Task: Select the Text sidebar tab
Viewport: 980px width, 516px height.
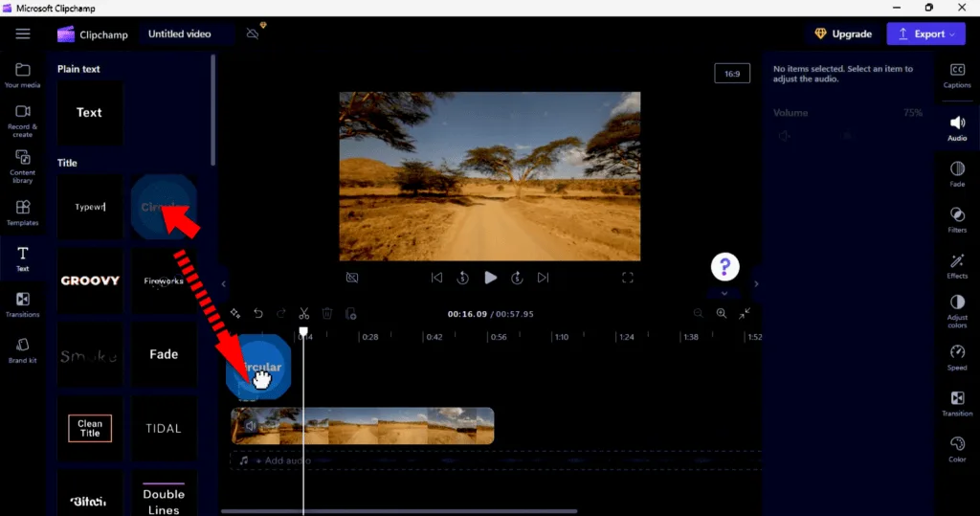Action: pos(23,258)
